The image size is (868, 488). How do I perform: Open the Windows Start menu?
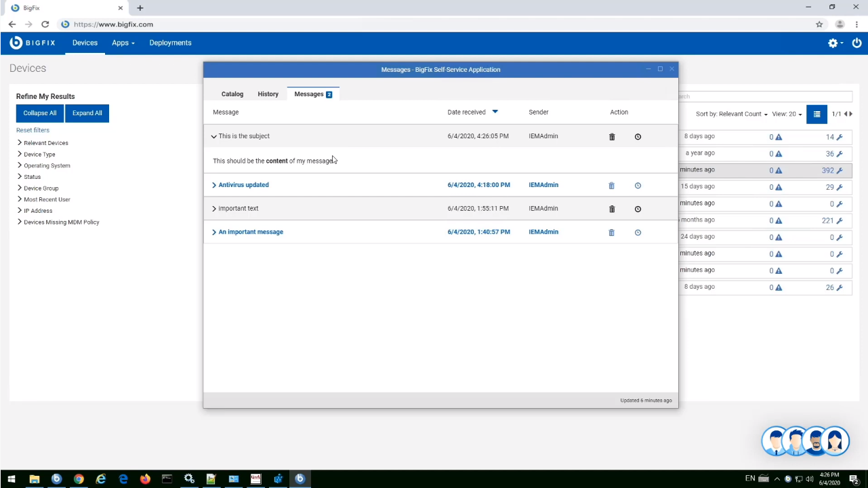[x=11, y=479]
